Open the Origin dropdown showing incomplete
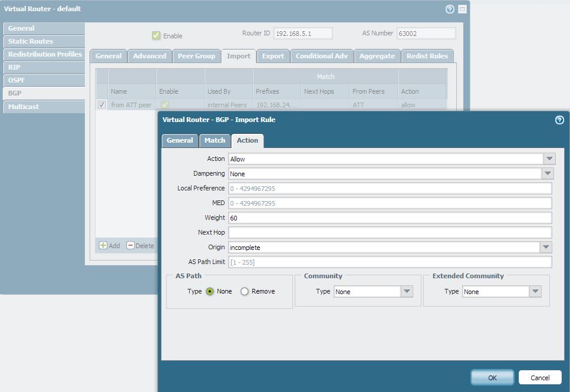This screenshot has height=392, width=570. pyautogui.click(x=546, y=248)
